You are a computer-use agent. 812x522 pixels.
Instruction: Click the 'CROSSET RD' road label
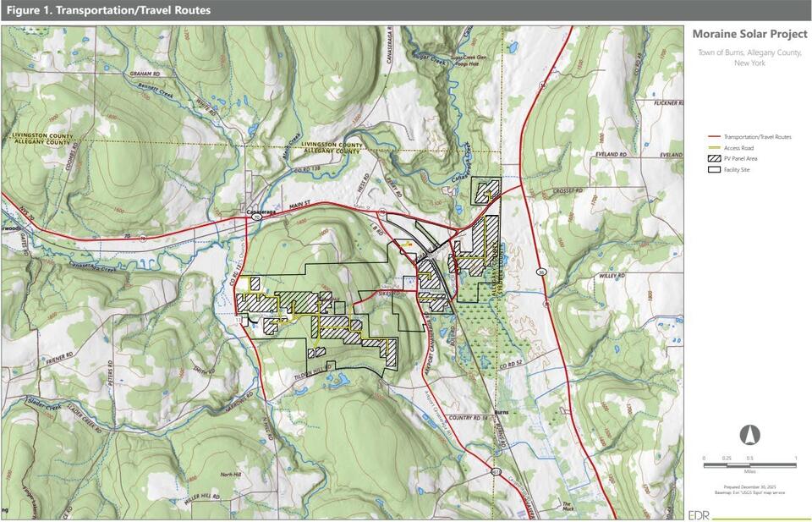click(x=568, y=191)
